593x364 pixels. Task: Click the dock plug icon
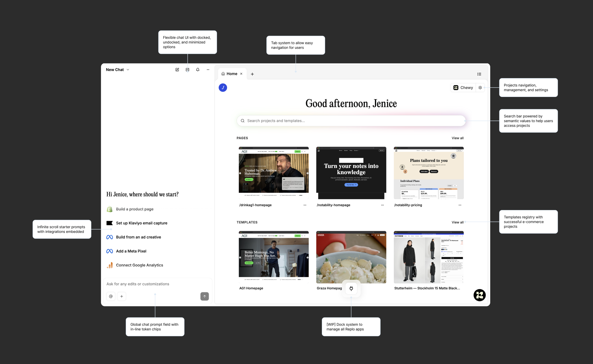[351, 288]
